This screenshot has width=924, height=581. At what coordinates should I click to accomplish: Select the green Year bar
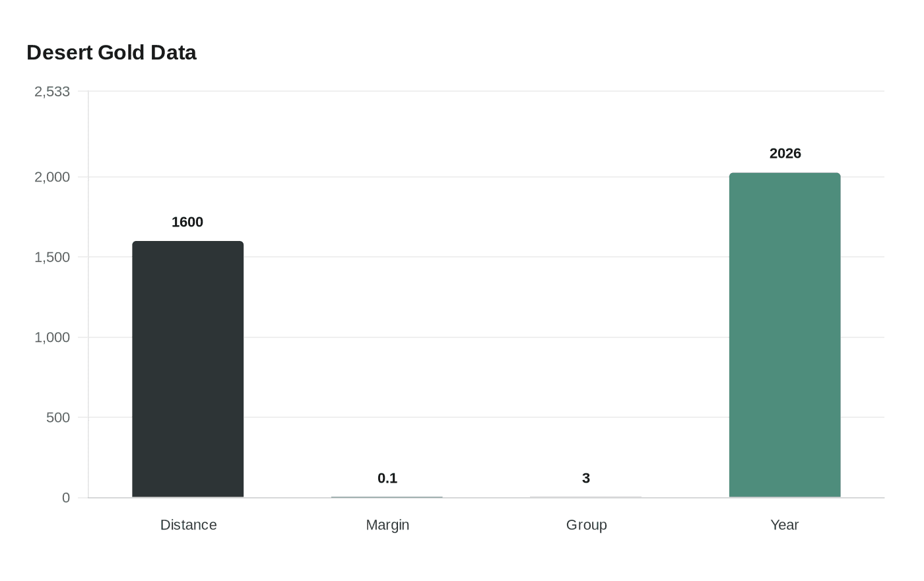(x=785, y=335)
